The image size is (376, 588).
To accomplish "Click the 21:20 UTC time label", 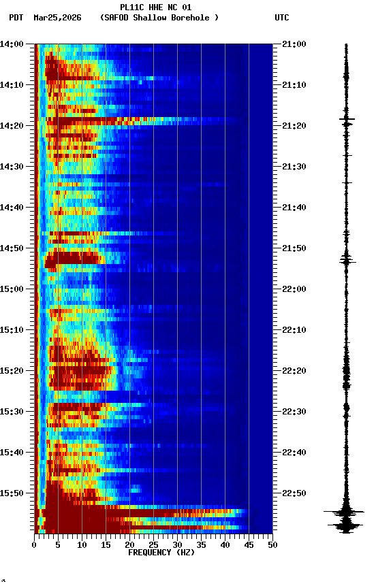I will [294, 126].
